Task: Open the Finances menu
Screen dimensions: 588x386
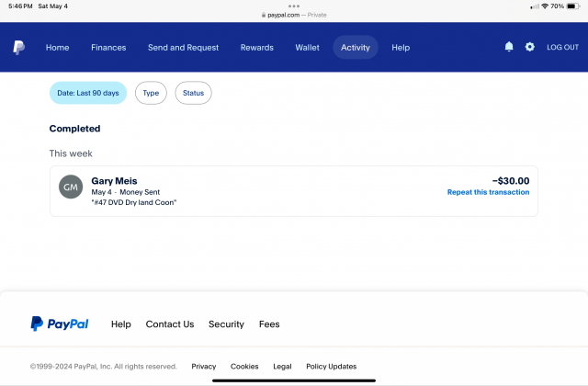Action: [x=108, y=47]
